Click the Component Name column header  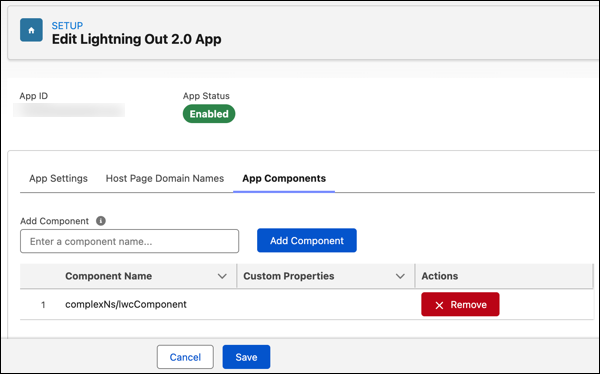(x=109, y=276)
